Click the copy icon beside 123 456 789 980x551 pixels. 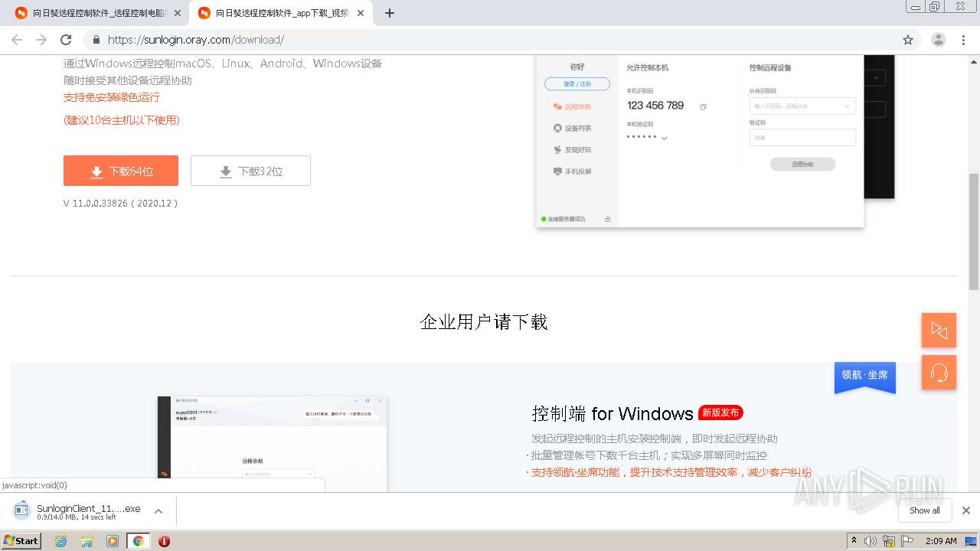pyautogui.click(x=703, y=106)
